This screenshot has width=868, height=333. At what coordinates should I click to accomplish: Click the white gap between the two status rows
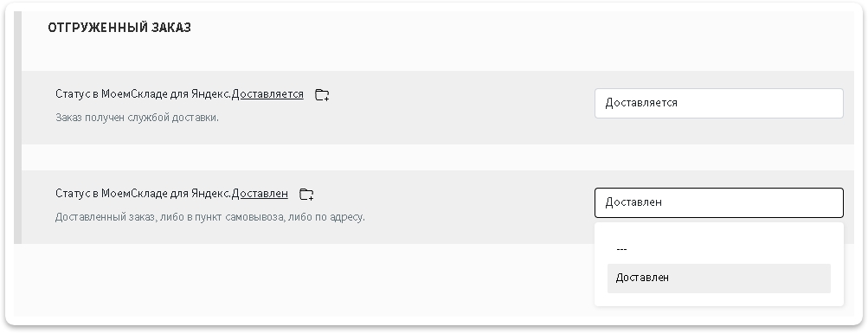point(437,157)
